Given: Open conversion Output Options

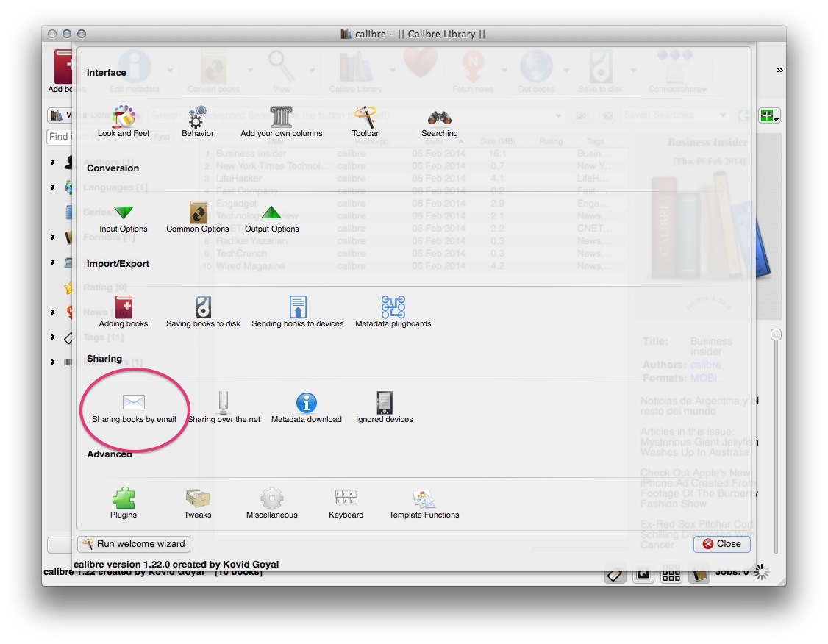Looking at the screenshot, I should click(271, 218).
